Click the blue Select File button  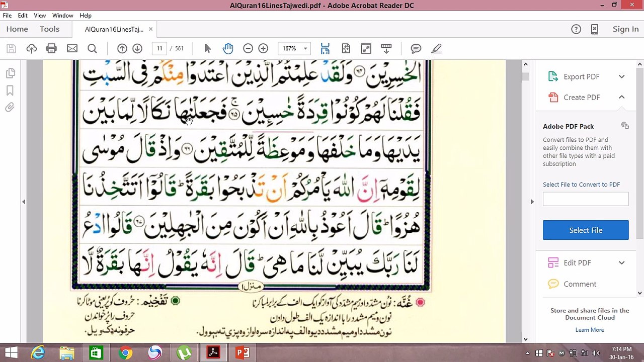coord(586,230)
